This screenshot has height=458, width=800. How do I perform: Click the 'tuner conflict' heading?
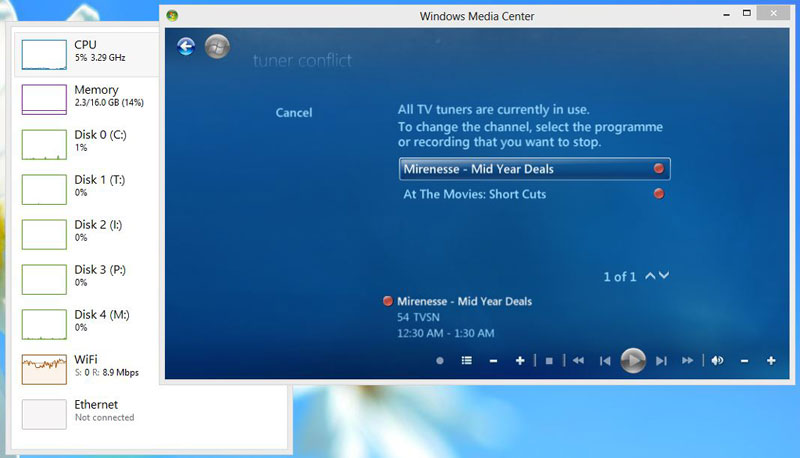tap(303, 61)
